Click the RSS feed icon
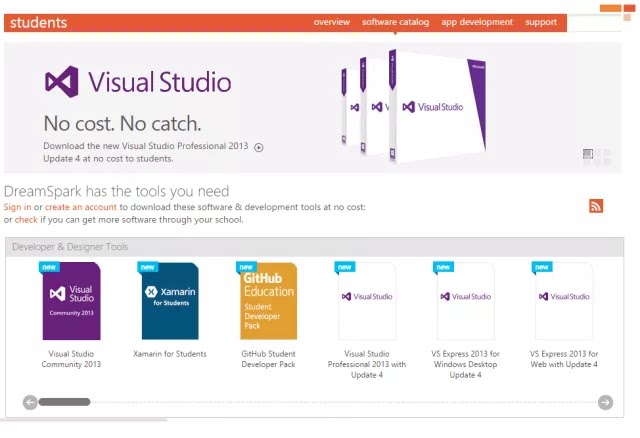 tap(596, 206)
